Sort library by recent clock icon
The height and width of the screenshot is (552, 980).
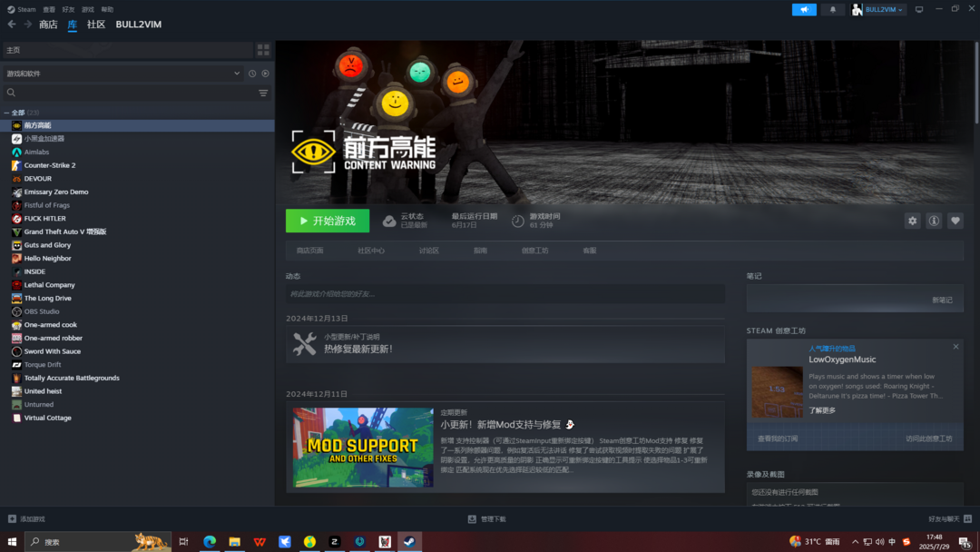point(252,74)
